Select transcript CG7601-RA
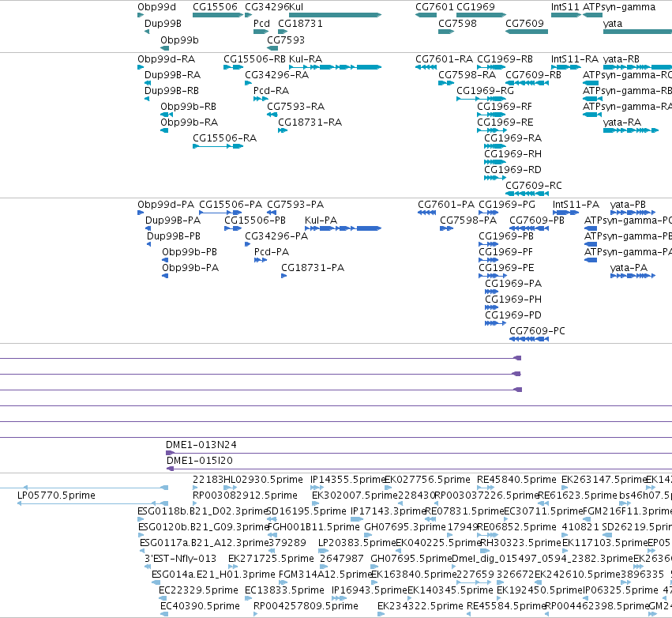 (426, 67)
